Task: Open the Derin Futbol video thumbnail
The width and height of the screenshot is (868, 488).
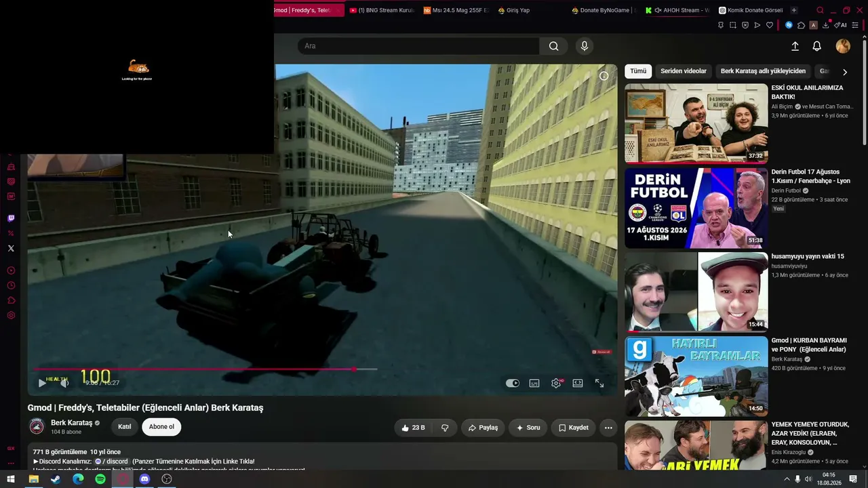Action: point(696,208)
